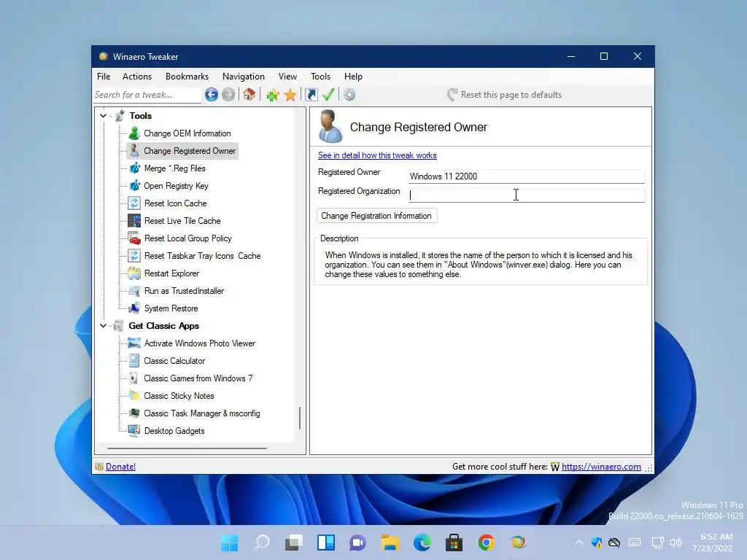Viewport: 747px width, 560px height.
Task: Collapse the Get Classic Apps node
Action: [x=103, y=326]
